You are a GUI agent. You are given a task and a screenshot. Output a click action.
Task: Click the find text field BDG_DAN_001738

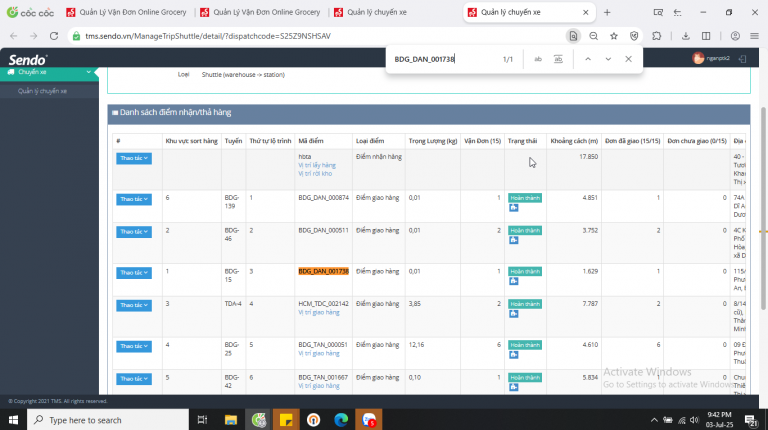pyautogui.click(x=443, y=59)
